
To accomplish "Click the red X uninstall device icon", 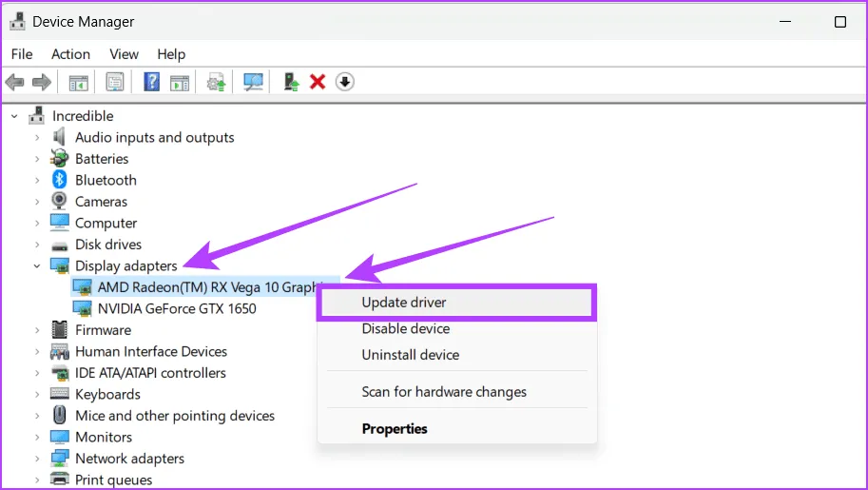I will pyautogui.click(x=318, y=83).
